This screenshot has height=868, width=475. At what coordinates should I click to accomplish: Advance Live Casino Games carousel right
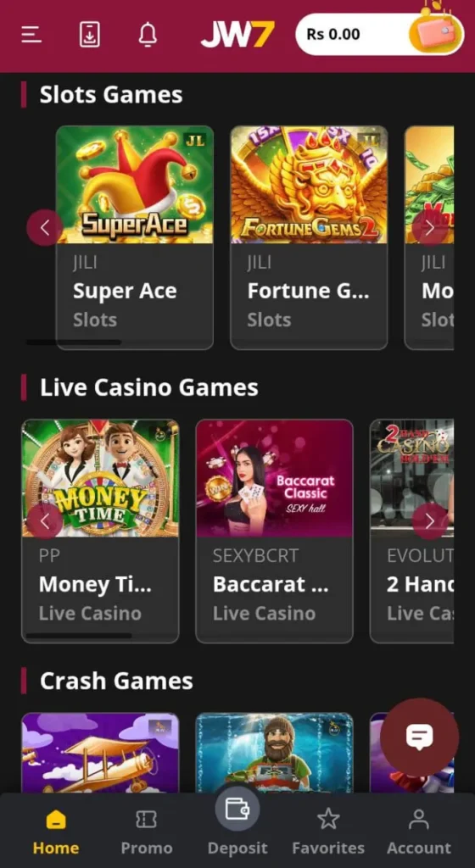click(x=429, y=521)
